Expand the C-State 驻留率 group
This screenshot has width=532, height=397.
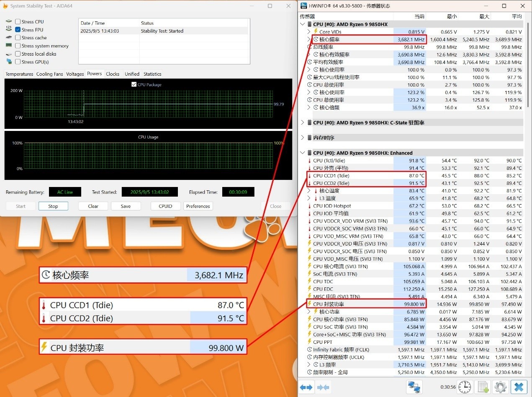point(303,123)
